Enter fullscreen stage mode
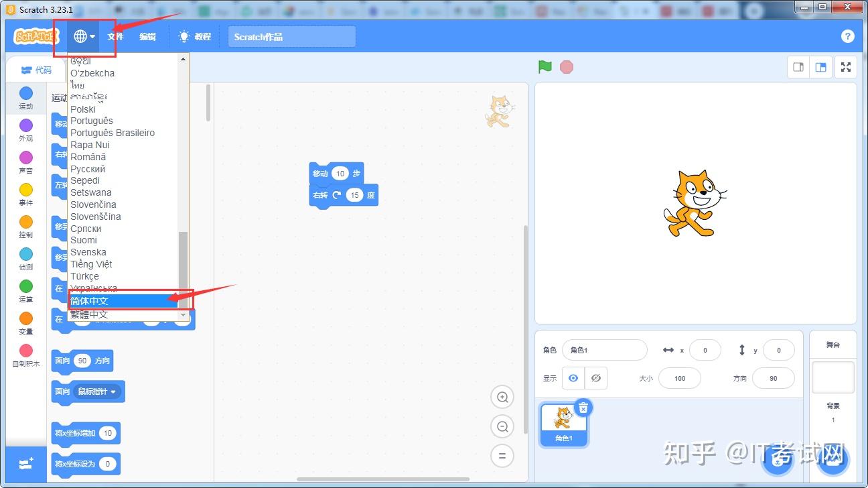Image resolution: width=868 pixels, height=488 pixels. [846, 67]
